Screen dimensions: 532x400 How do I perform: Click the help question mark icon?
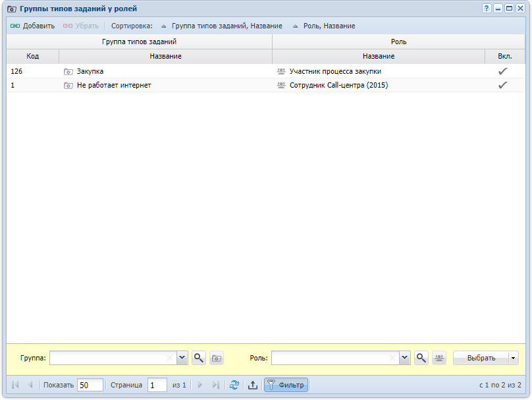[x=487, y=9]
